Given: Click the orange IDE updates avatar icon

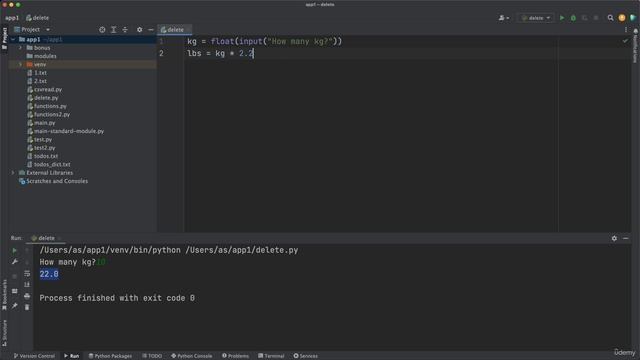Looking at the screenshot, I should pyautogui.click(x=622, y=18).
